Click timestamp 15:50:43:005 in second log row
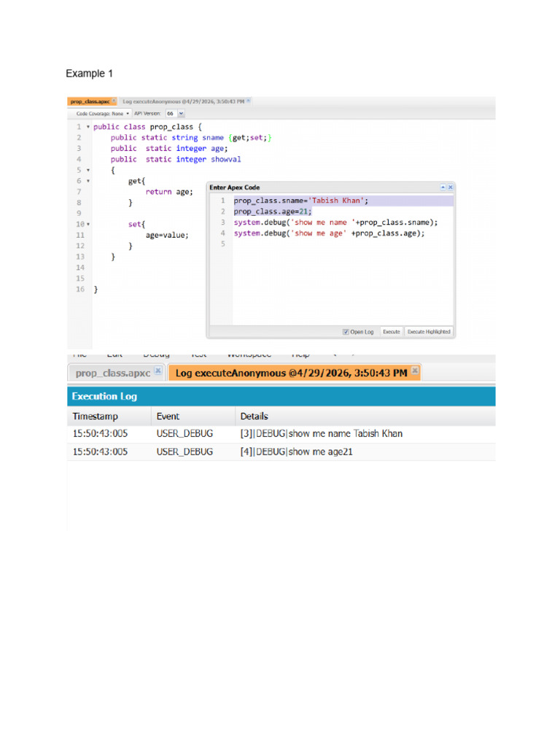The width and height of the screenshot is (560, 747). [100, 452]
